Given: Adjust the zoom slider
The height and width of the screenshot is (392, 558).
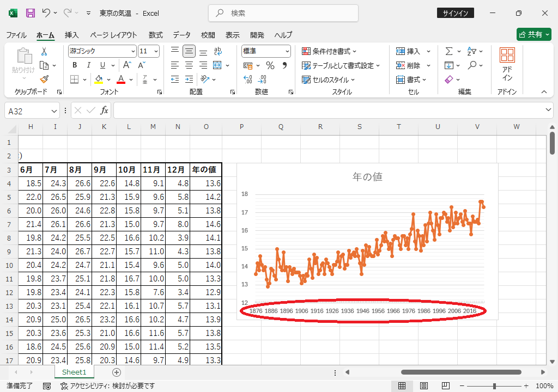Looking at the screenshot, I should coord(494,386).
